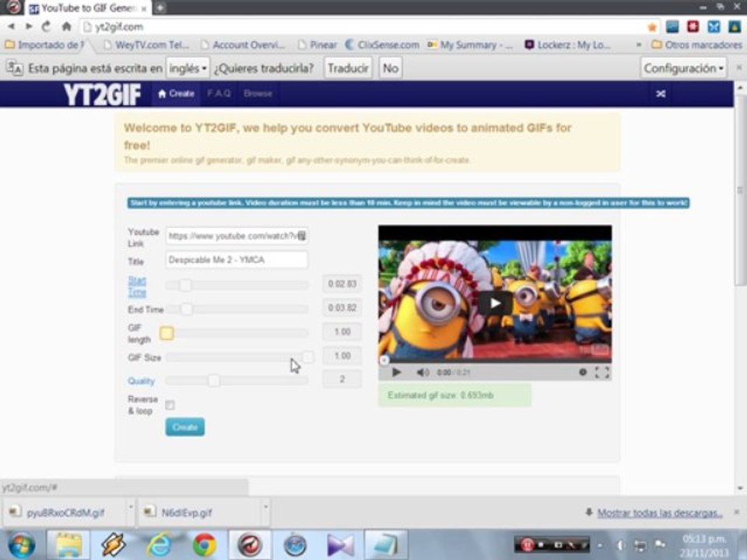
Task: Click the volume icon in system tray
Action: pos(620,544)
